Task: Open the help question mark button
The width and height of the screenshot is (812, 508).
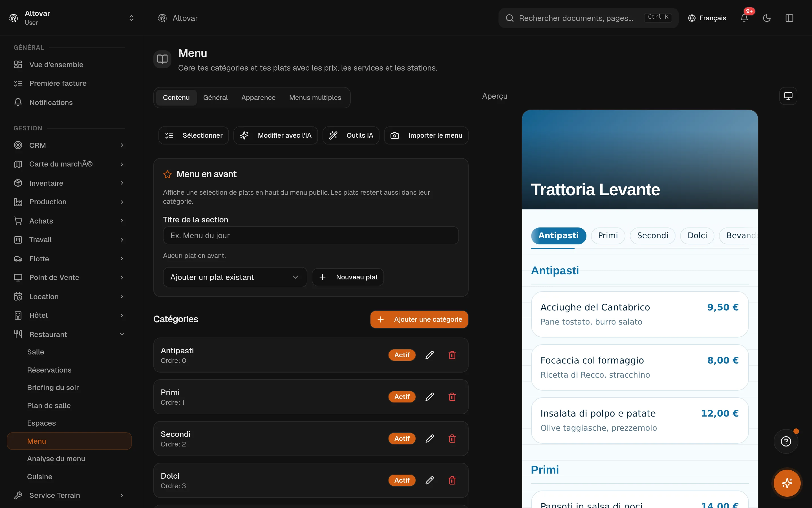Action: coord(786,441)
